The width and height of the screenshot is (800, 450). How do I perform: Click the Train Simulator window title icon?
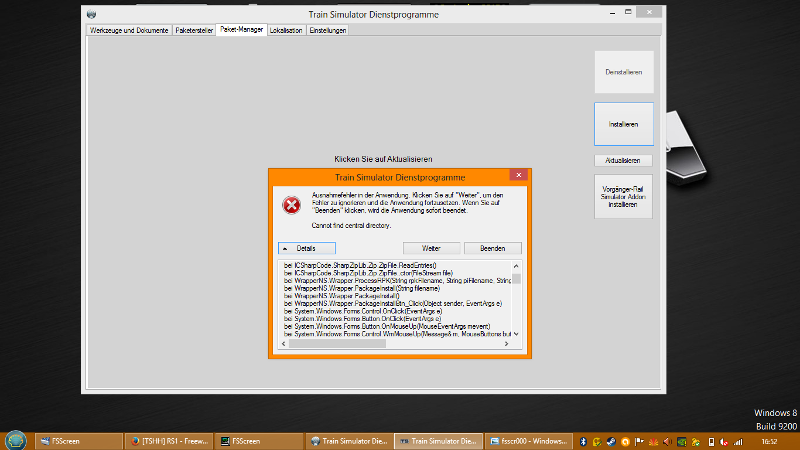[91, 14]
